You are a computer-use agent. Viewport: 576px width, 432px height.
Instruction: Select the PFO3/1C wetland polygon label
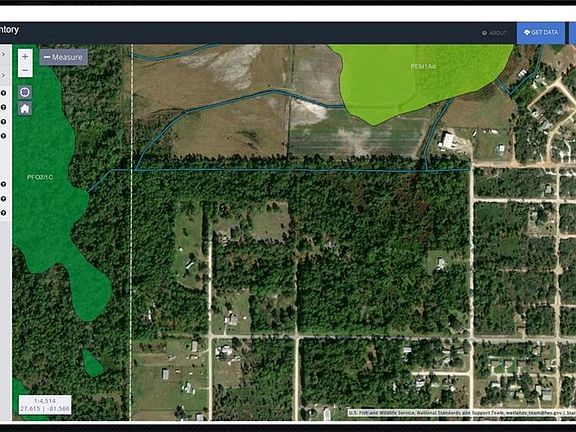tap(40, 177)
